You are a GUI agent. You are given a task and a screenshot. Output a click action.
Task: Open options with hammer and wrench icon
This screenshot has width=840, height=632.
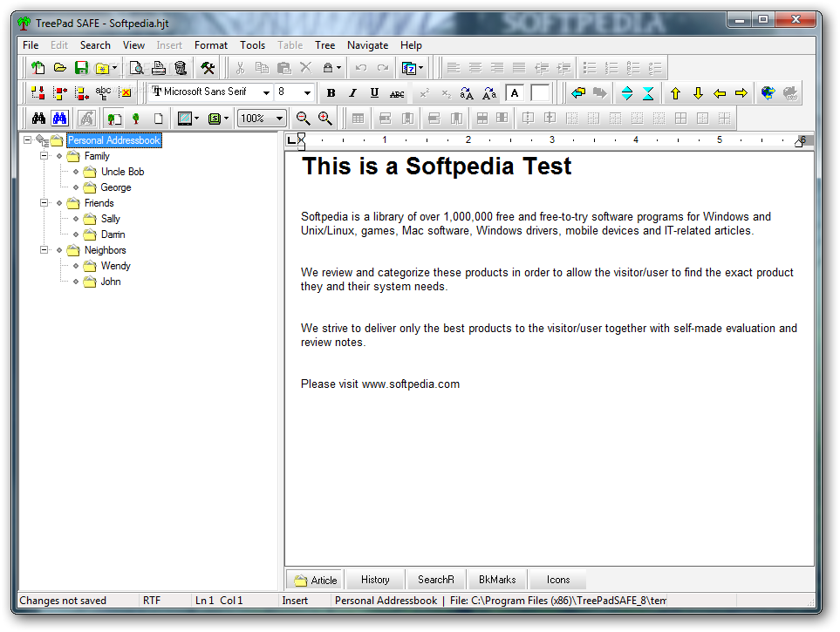tap(208, 68)
